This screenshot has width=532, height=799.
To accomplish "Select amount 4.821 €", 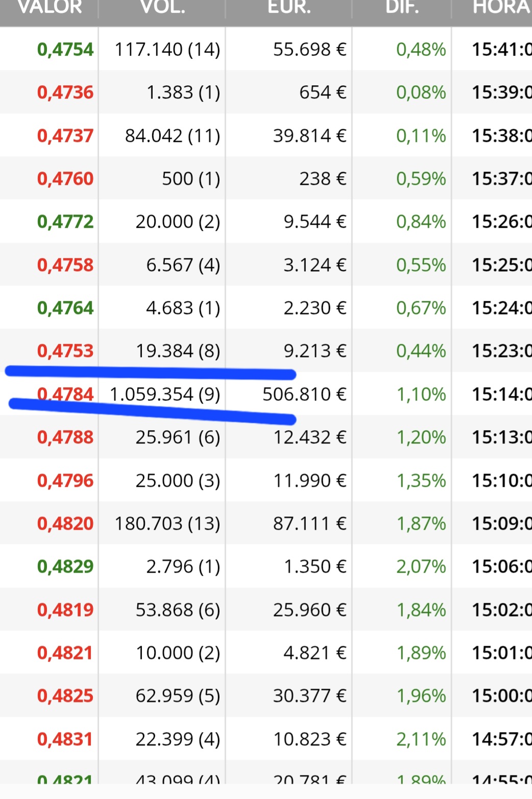I will pos(316,653).
